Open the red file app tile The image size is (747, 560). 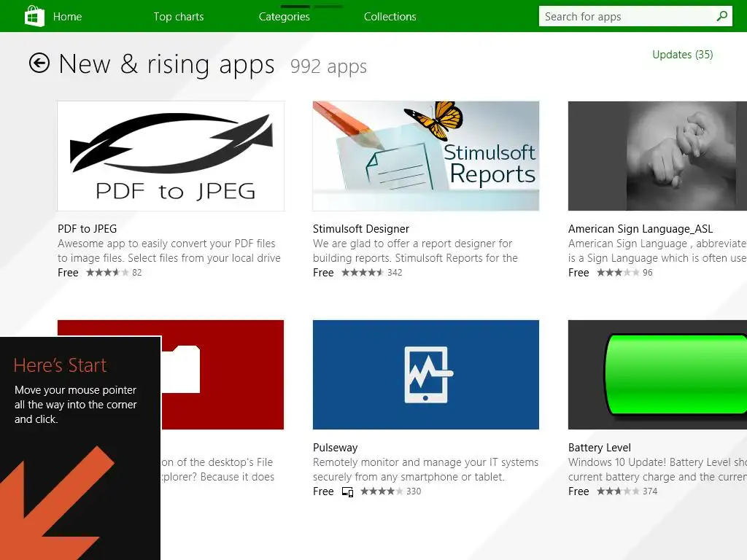click(x=222, y=375)
